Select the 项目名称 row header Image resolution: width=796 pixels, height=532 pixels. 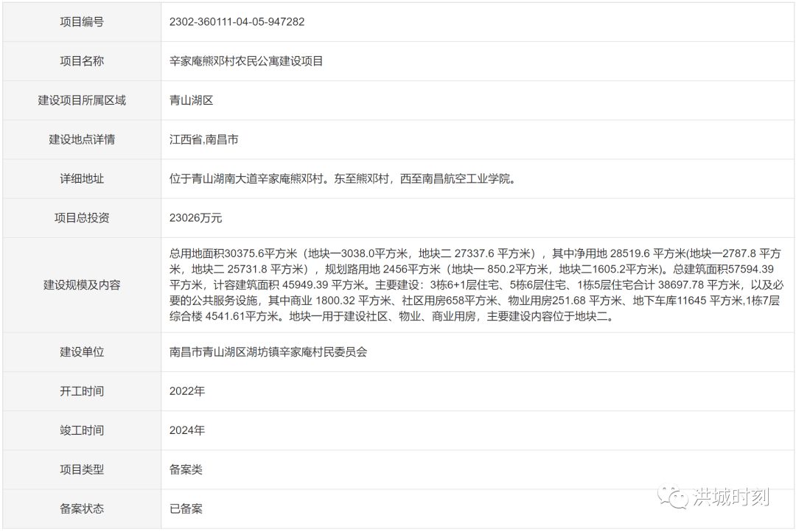(x=81, y=61)
